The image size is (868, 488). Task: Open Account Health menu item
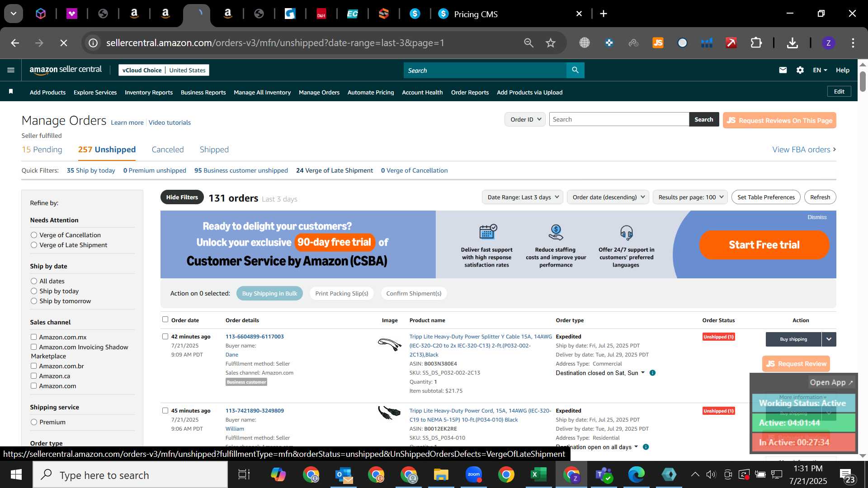click(422, 92)
